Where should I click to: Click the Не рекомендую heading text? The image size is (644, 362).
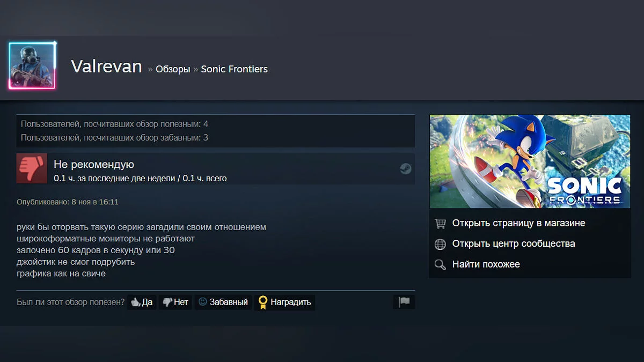[94, 165]
